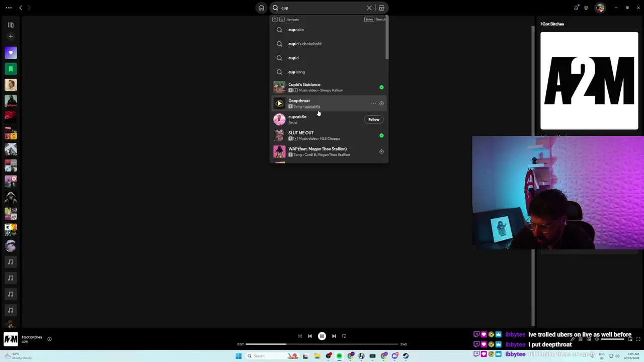Select the 'cup song' suggestion
Viewport: 644px width, 362px height.
tap(329, 72)
